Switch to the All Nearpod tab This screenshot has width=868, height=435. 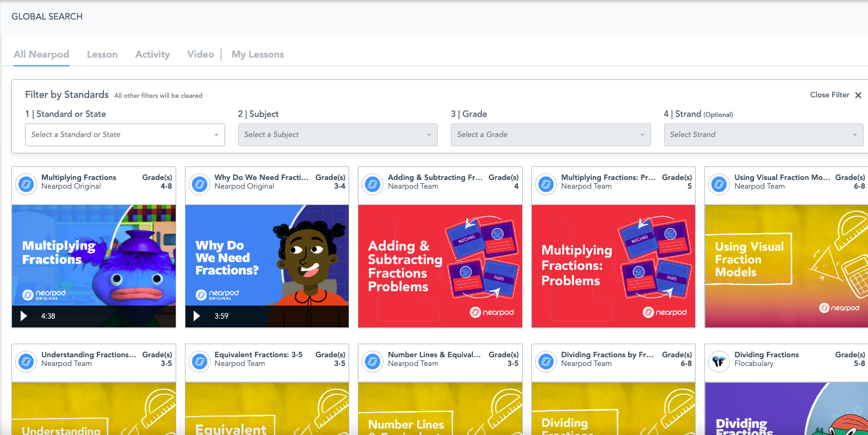[x=41, y=54]
